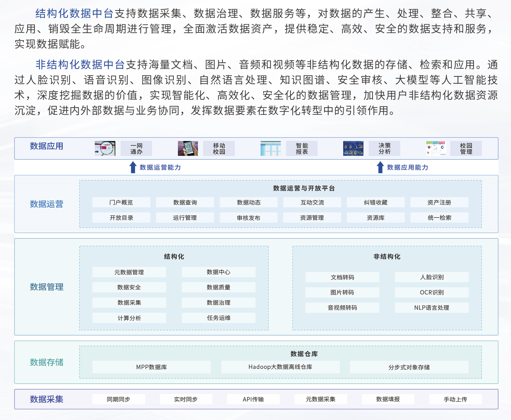The width and height of the screenshot is (511, 420).
Task: Click the 开放目录 box
Action: point(121,218)
